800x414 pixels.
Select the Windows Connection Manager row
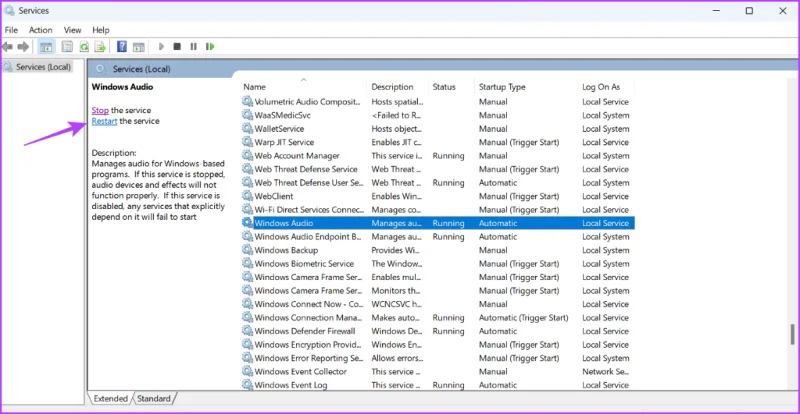click(x=438, y=318)
